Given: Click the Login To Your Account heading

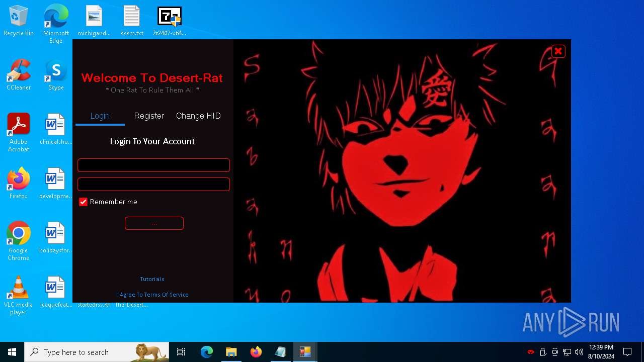Looking at the screenshot, I should coord(152,141).
